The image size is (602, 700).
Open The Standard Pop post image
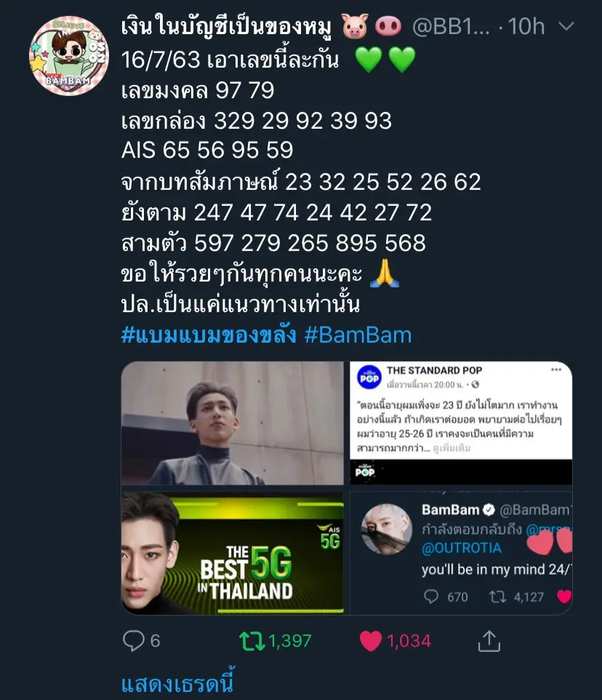[x=461, y=423]
